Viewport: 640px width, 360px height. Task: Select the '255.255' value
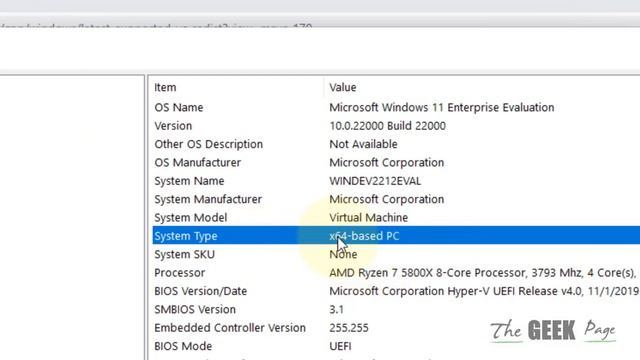[x=349, y=328]
